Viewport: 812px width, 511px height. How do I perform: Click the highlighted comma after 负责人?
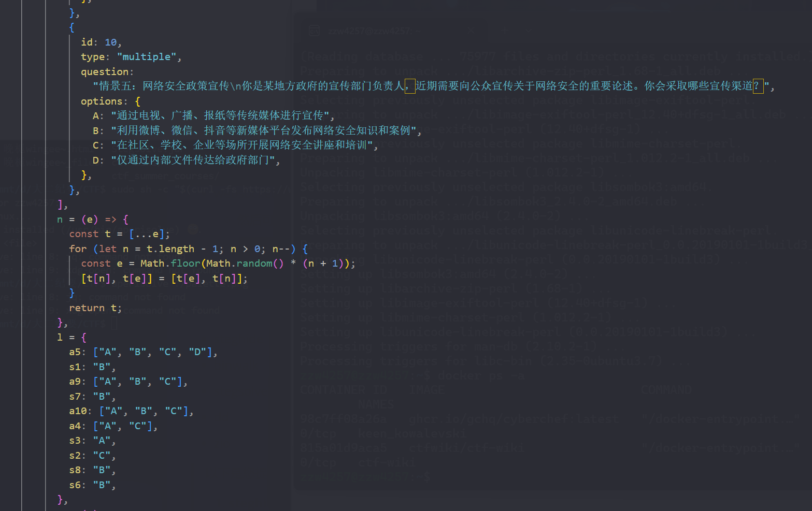(x=409, y=86)
